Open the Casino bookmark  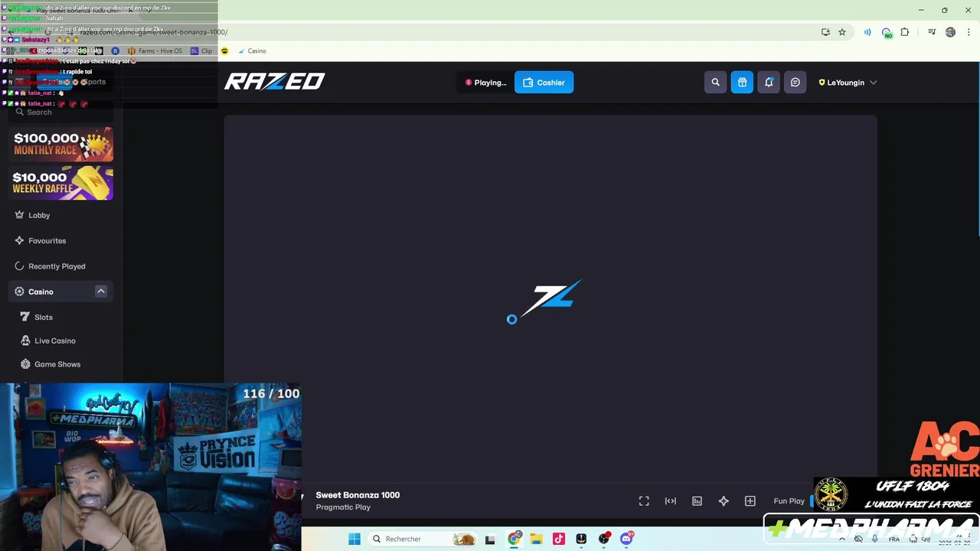tap(252, 51)
